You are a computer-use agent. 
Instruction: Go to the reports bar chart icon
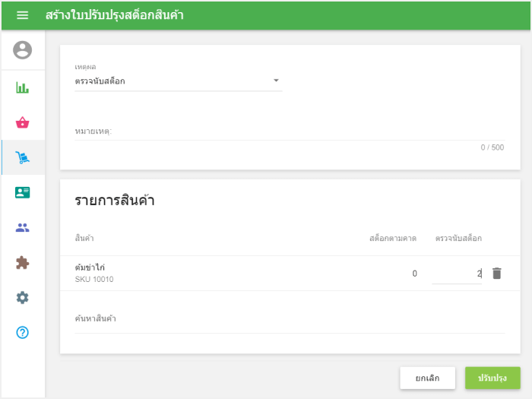(x=22, y=87)
